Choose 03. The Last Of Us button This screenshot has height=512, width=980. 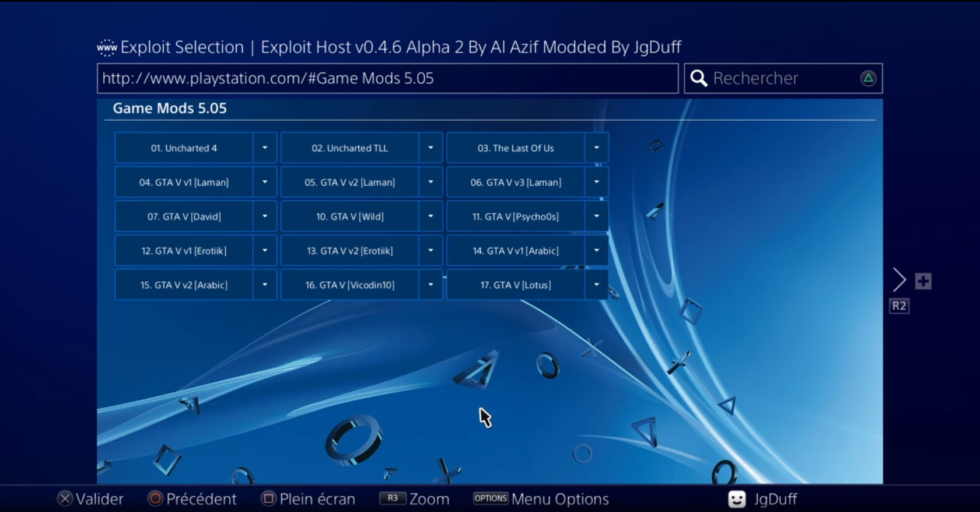[516, 148]
